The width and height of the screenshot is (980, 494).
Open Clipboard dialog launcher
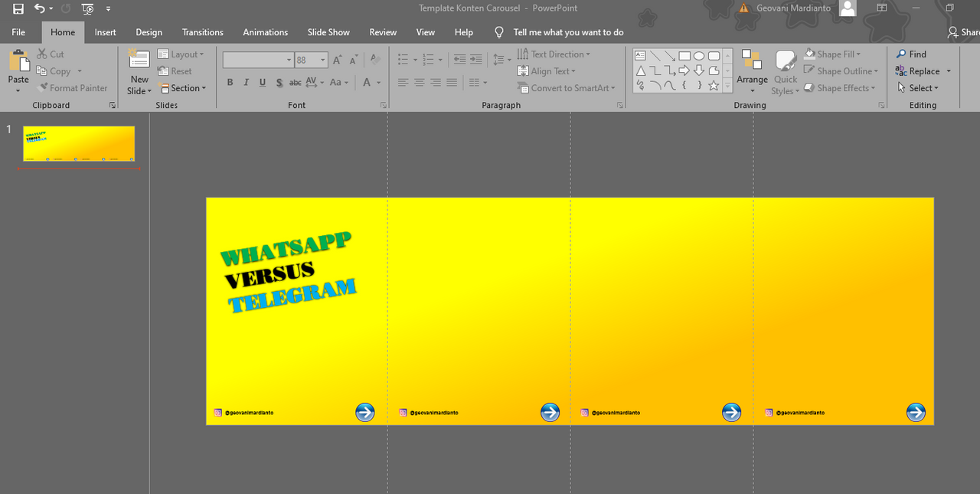click(113, 106)
